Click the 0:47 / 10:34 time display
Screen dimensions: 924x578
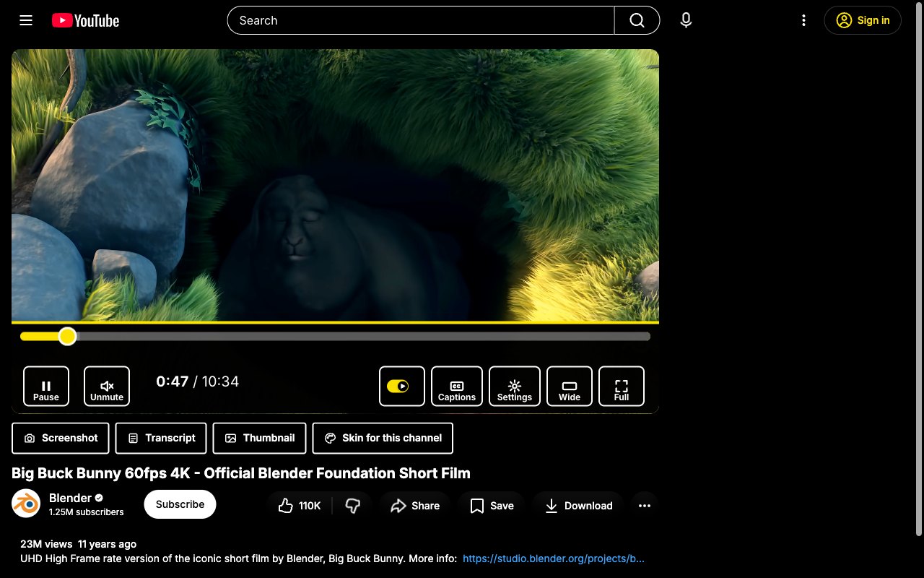[x=197, y=381]
